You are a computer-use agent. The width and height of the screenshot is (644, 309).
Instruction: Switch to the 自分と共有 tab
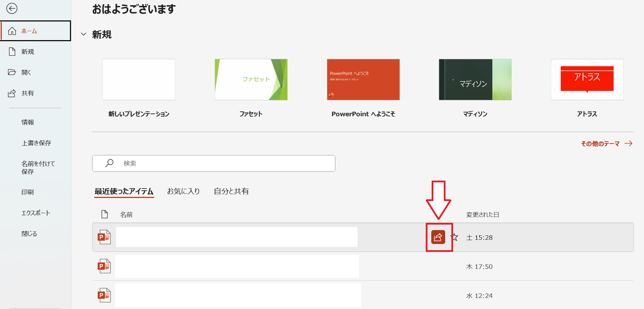[x=231, y=191]
